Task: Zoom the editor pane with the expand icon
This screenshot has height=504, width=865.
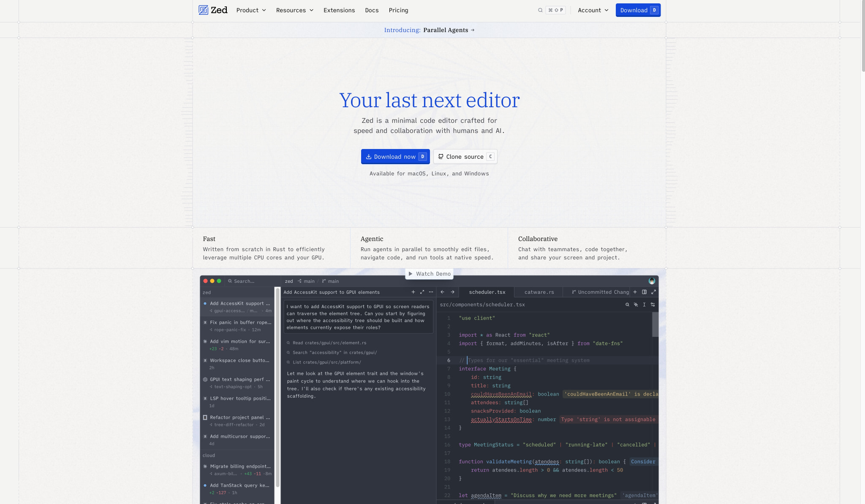Action: tap(653, 292)
